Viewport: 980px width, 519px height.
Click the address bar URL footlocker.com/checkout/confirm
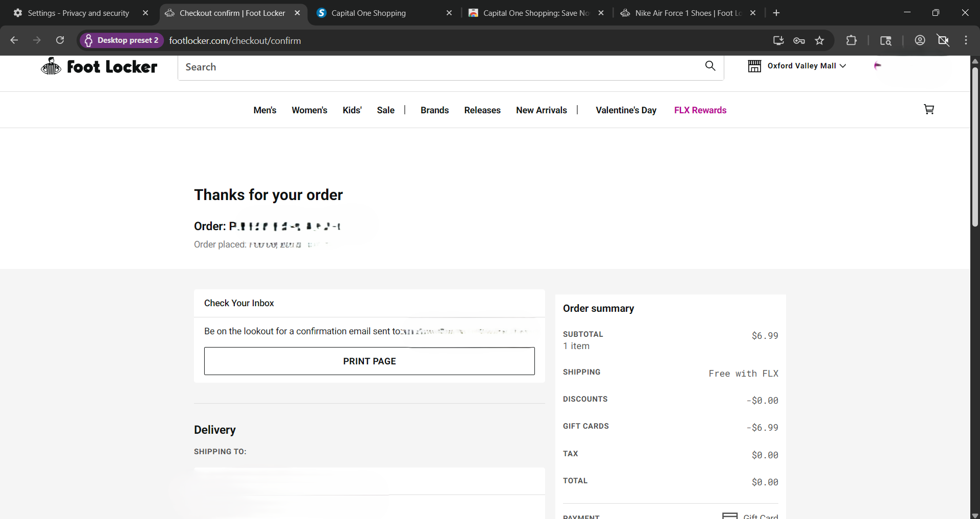coord(235,40)
